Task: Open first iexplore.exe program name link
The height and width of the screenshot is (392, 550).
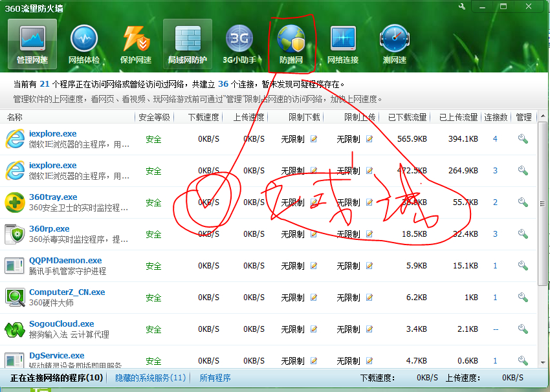Action: coord(52,134)
